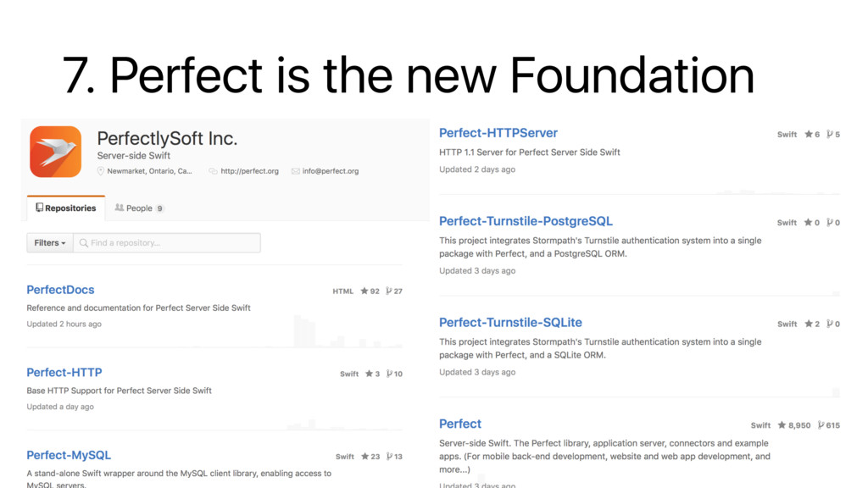Click the info@perfect.org email link
The height and width of the screenshot is (488, 868).
(x=331, y=171)
